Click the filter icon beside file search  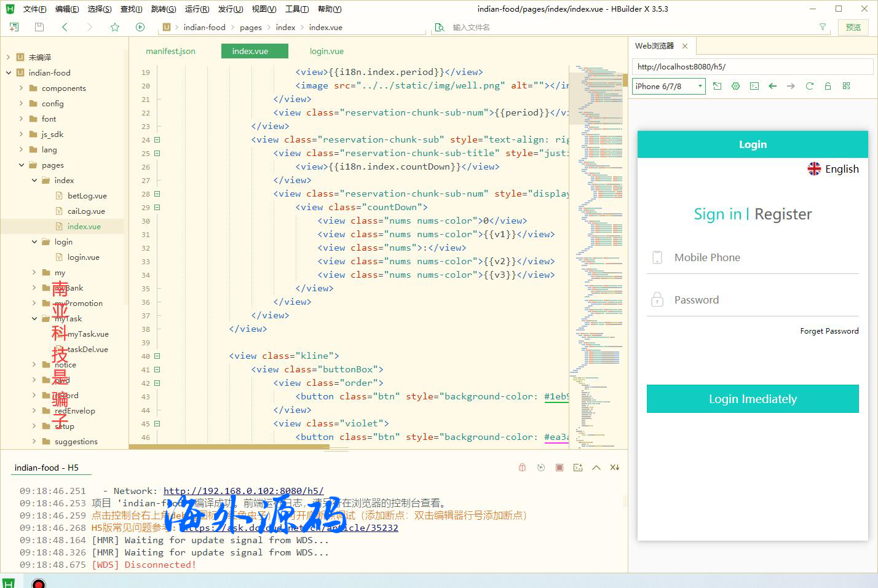click(x=823, y=27)
